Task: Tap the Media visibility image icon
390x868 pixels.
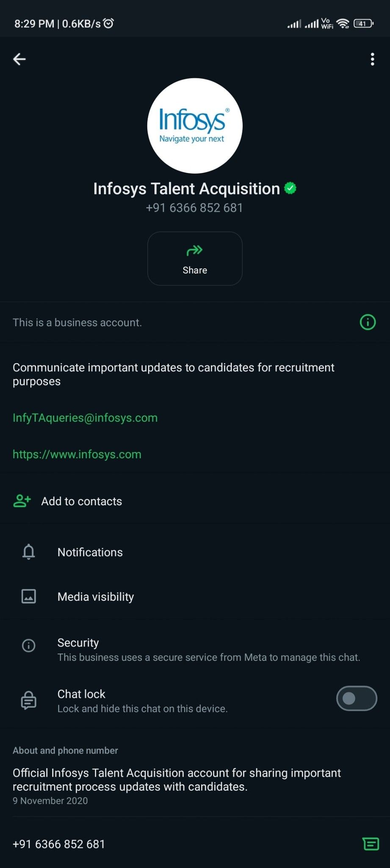Action: click(x=29, y=597)
